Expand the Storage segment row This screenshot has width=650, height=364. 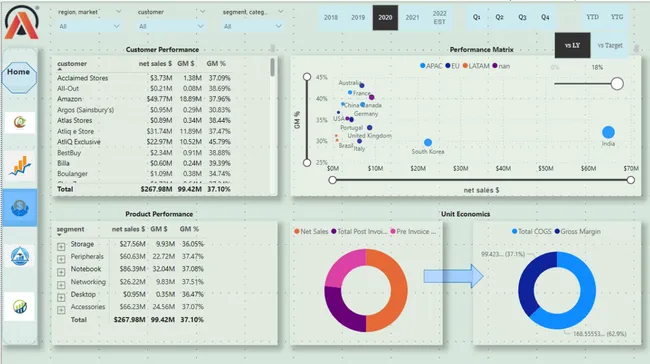coord(61,247)
